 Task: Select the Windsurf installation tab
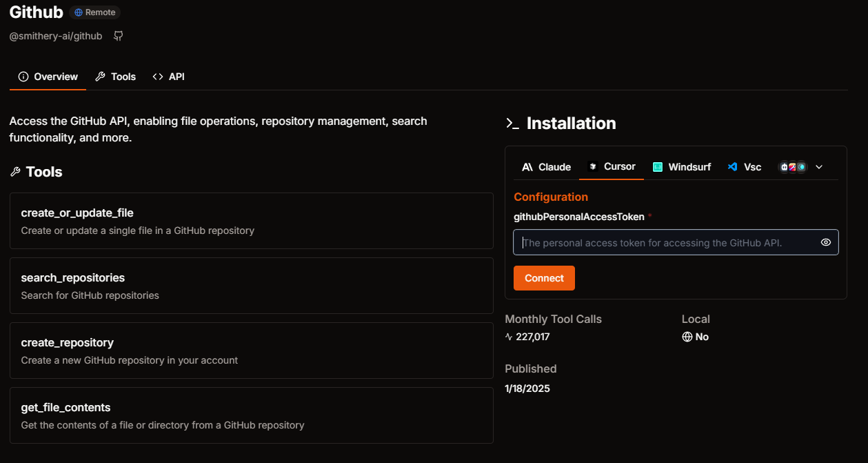click(682, 167)
